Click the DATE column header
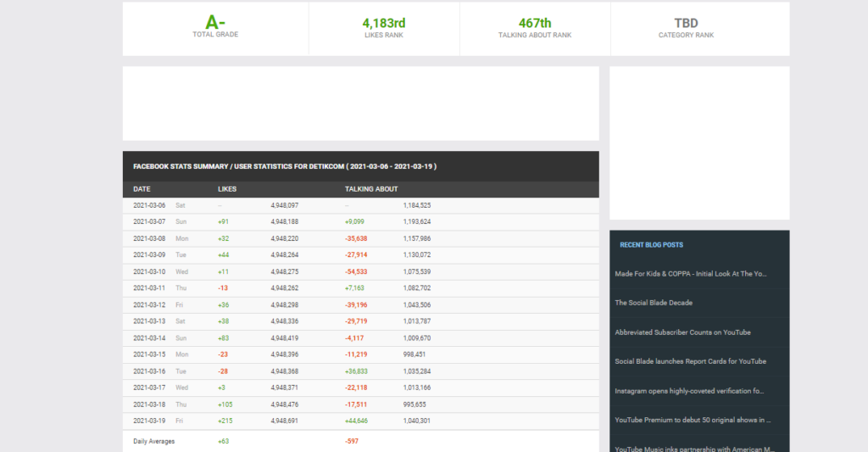This screenshot has height=452, width=868. [142, 189]
